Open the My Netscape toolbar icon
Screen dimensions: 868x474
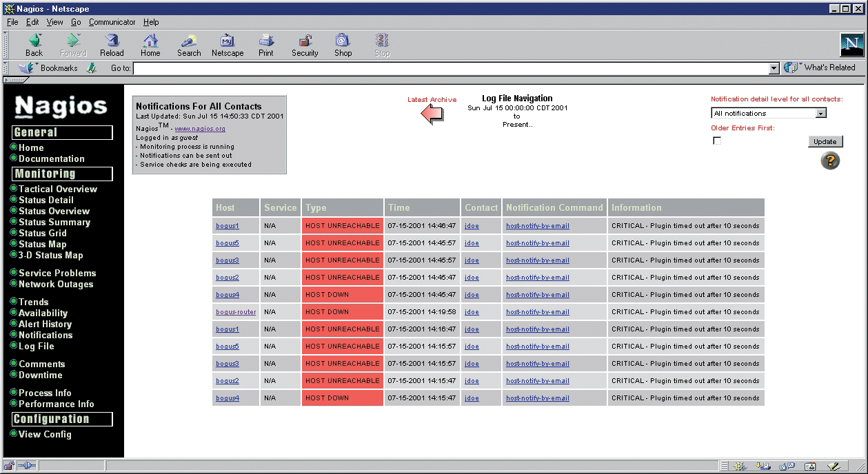click(228, 45)
